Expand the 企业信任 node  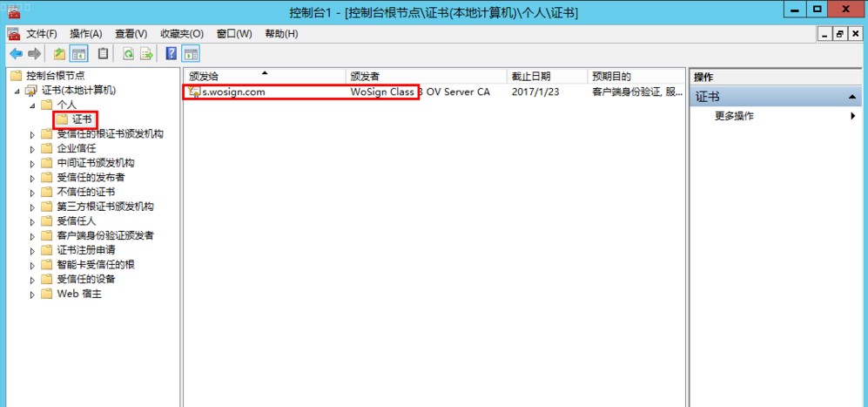(32, 149)
